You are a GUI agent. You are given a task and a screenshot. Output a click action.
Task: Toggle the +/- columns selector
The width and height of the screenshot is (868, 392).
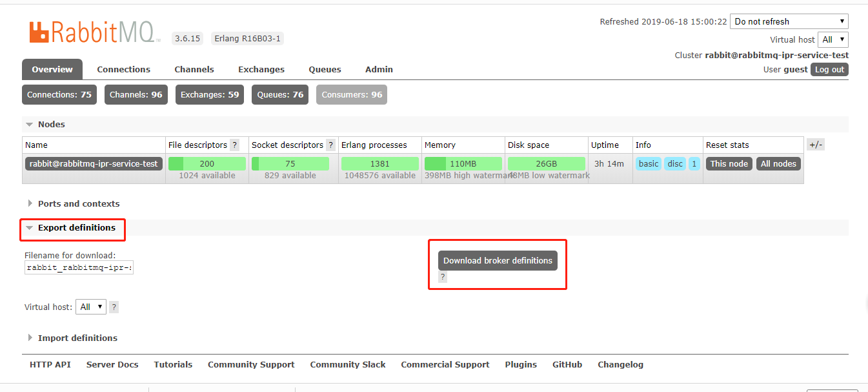tap(816, 145)
